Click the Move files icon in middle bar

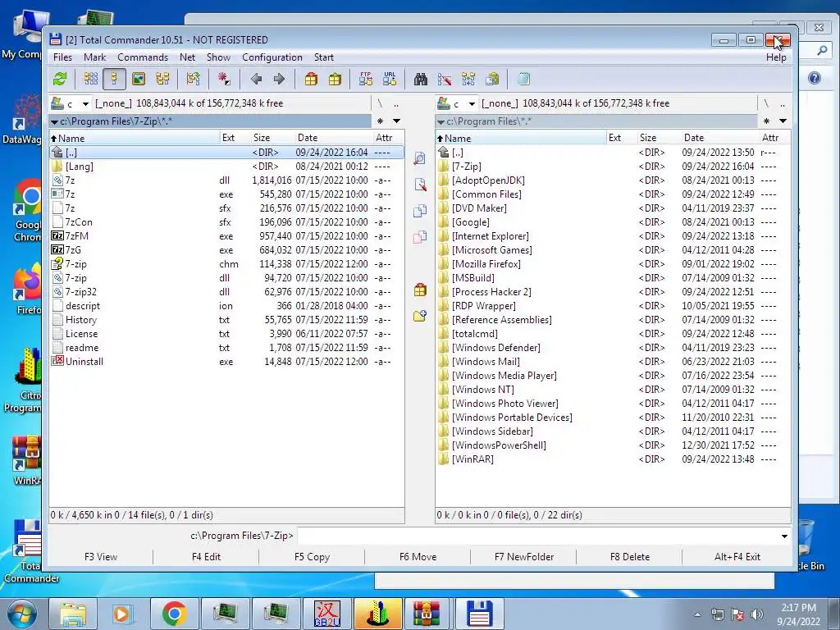(420, 237)
